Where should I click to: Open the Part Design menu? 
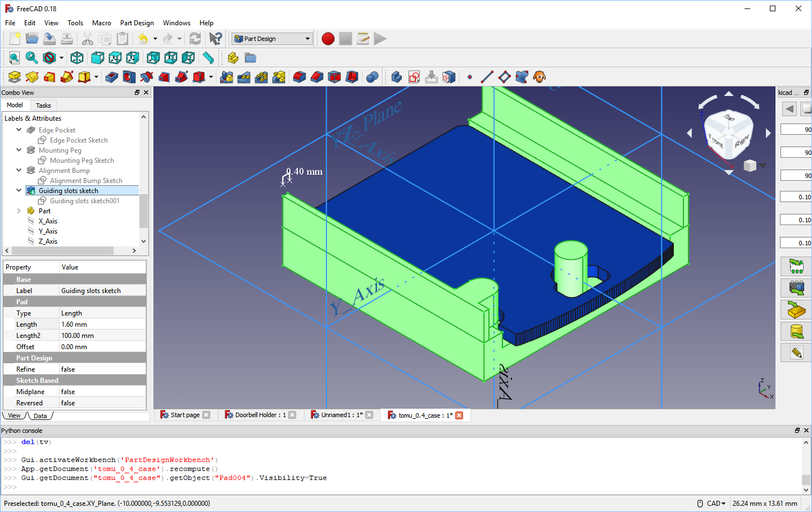tap(137, 23)
